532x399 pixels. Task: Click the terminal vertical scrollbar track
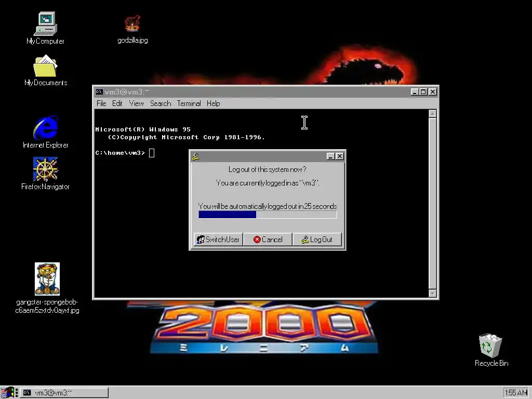point(432,204)
